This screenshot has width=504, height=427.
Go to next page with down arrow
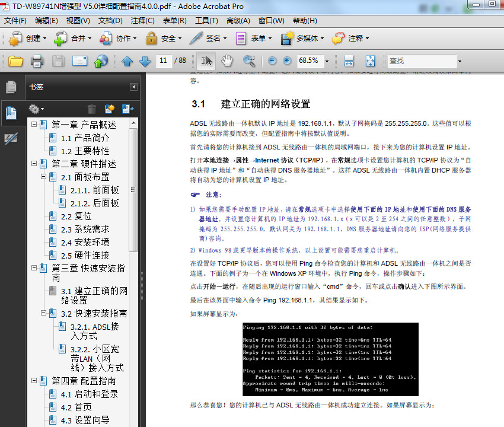(145, 60)
